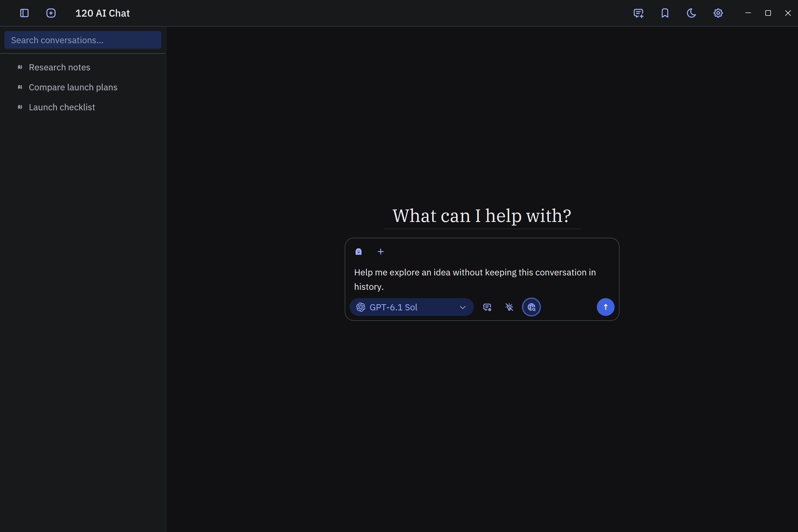Click the AI icon next to Launch checklist

[x=20, y=107]
